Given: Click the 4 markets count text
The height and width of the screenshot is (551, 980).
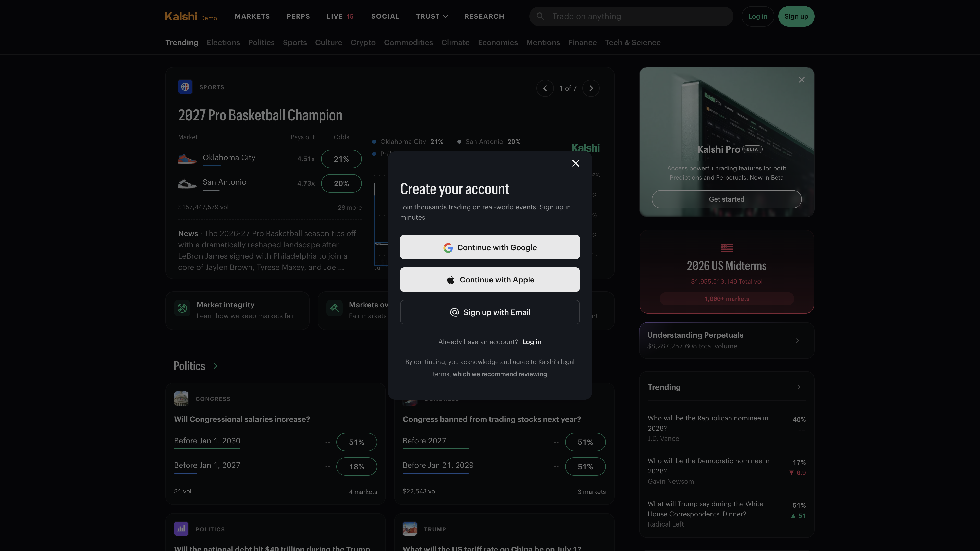Looking at the screenshot, I should coord(363,492).
